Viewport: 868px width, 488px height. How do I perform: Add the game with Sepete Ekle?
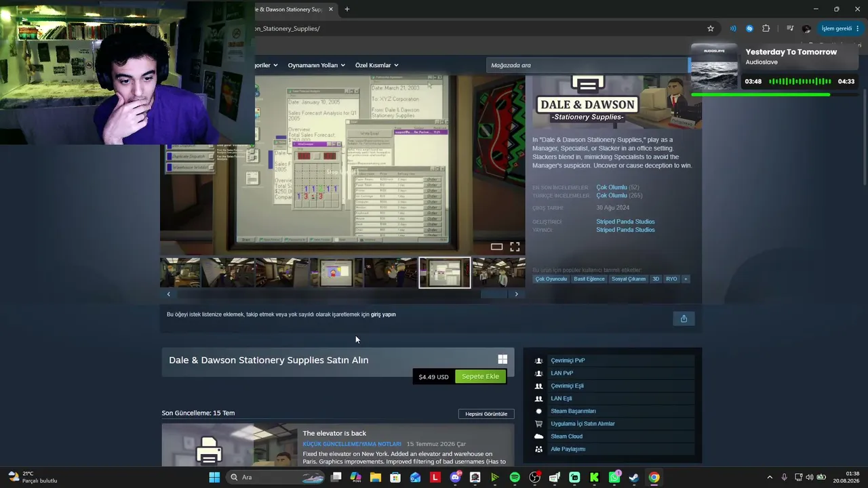(x=480, y=377)
